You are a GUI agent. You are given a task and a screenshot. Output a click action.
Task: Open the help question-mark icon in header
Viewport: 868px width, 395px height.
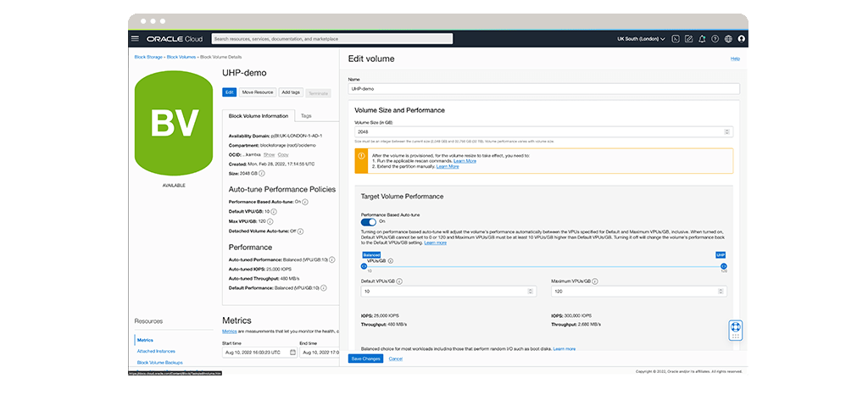[x=715, y=39]
